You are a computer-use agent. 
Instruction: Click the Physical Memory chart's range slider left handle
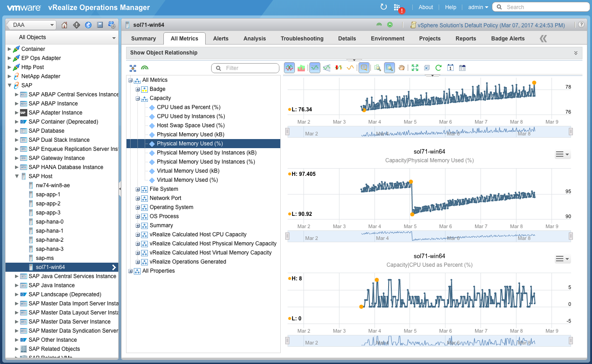[287, 236]
